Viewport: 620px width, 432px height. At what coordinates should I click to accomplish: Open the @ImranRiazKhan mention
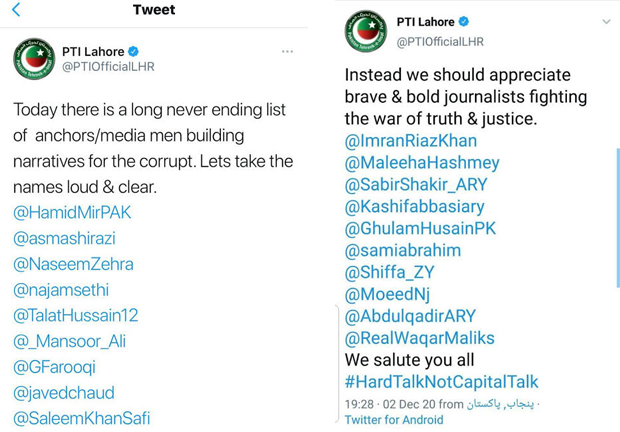click(x=411, y=141)
